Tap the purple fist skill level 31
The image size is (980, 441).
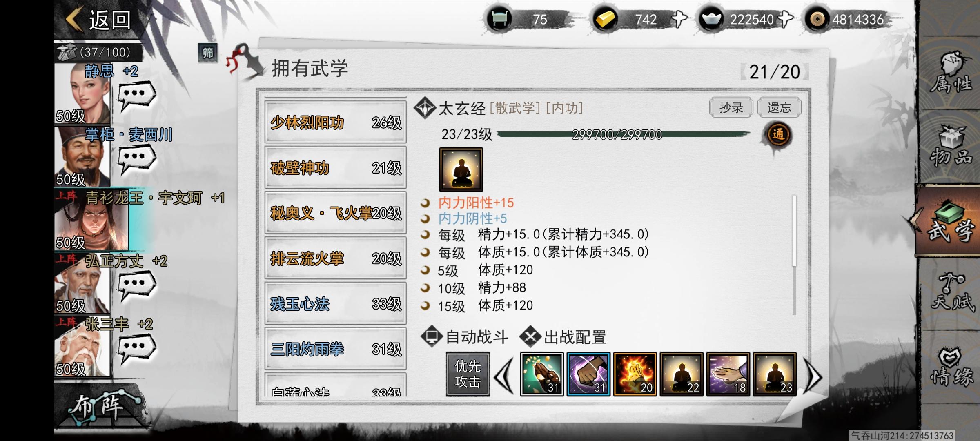588,374
